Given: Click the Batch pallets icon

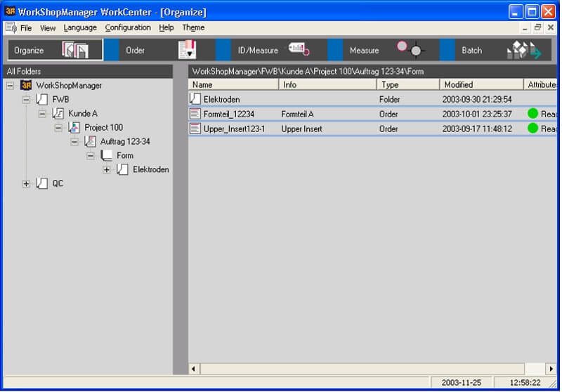Looking at the screenshot, I should pos(523,50).
